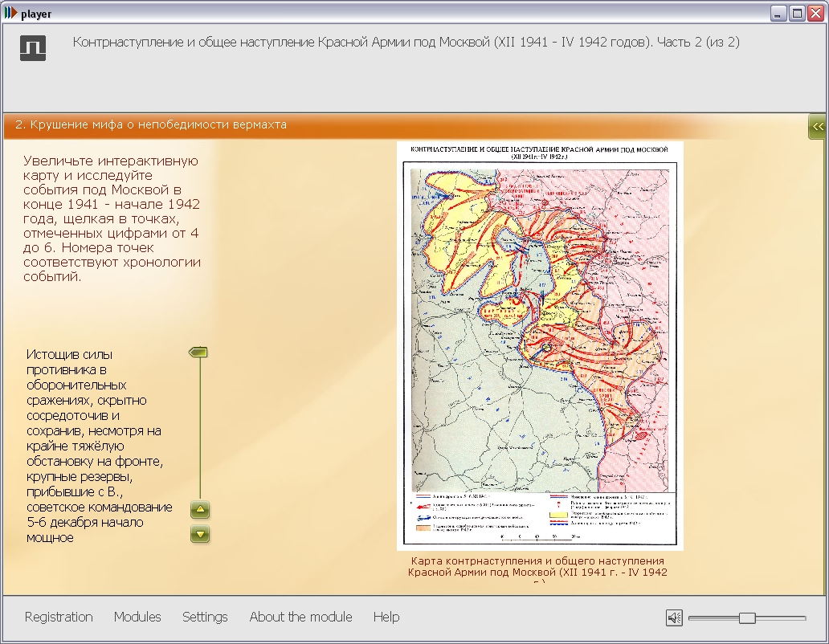
Task: Click the text scroll down arrow button
Action: point(200,534)
